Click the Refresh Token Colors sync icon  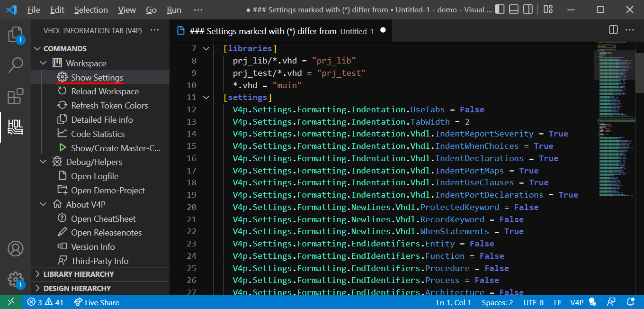(62, 105)
